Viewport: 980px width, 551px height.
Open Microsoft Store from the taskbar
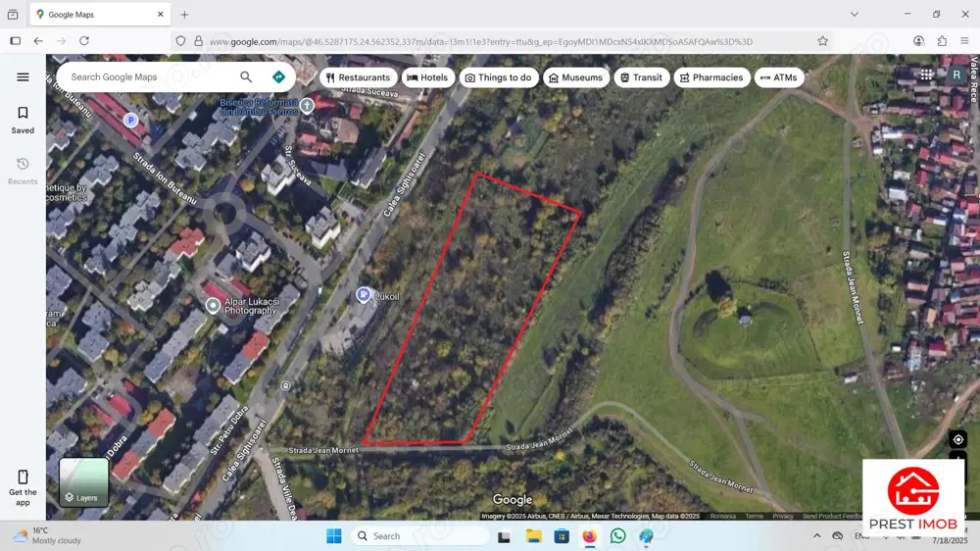(562, 536)
